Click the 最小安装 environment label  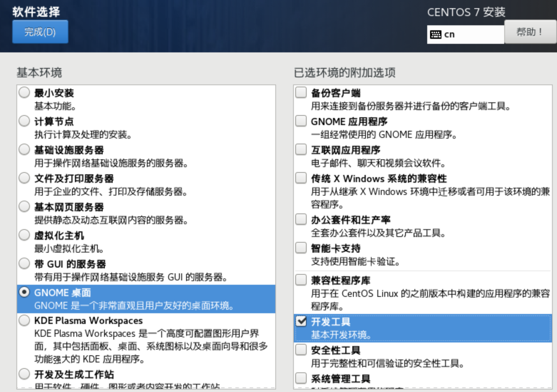[54, 93]
